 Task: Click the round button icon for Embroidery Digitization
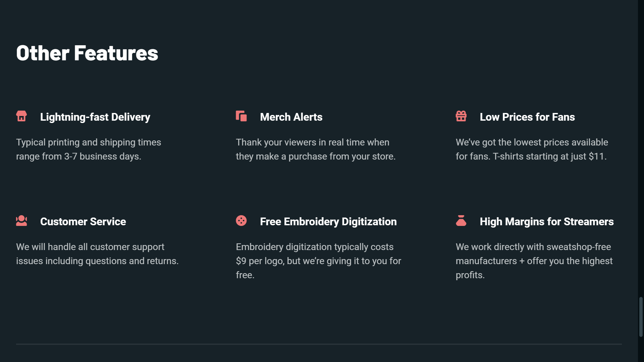[x=241, y=221]
